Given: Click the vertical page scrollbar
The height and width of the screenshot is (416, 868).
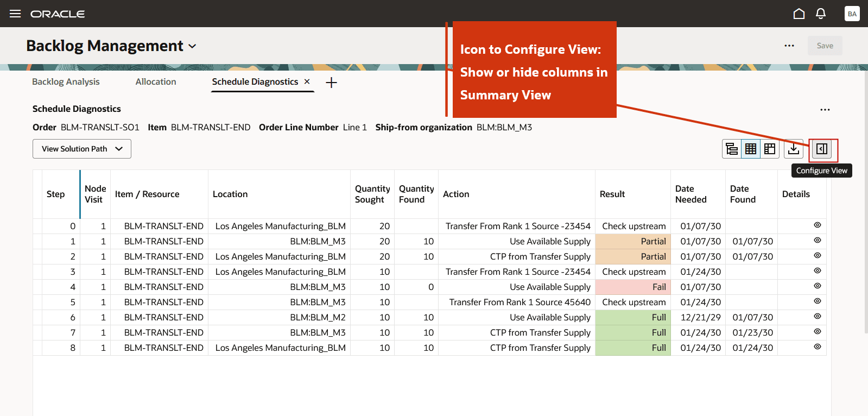Looking at the screenshot, I should point(866,201).
